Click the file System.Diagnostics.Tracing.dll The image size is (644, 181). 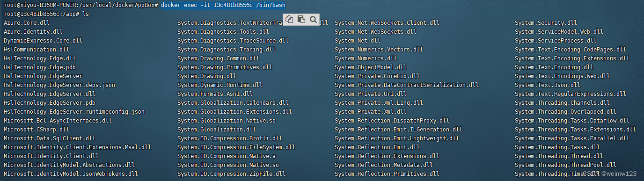click(227, 49)
